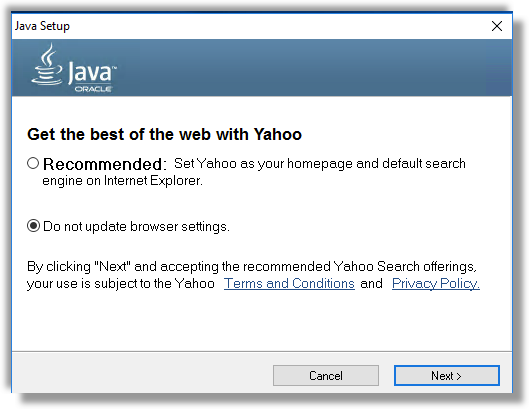Click the ORACLE text under Java logo
Viewport: 529px width, 409px height.
pos(93,89)
